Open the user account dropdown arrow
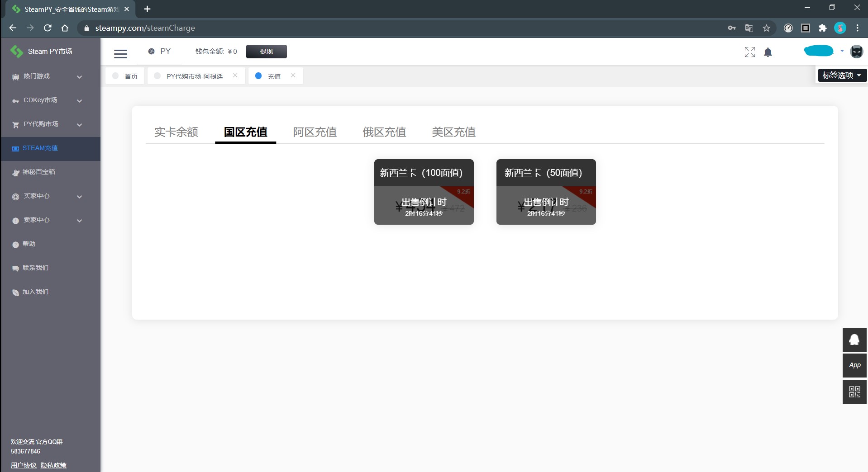 click(x=842, y=51)
